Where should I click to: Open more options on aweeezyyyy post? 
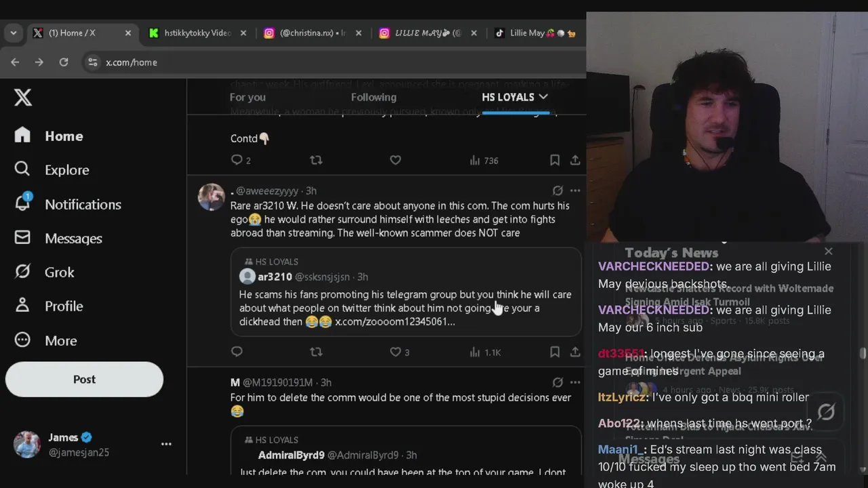575,190
